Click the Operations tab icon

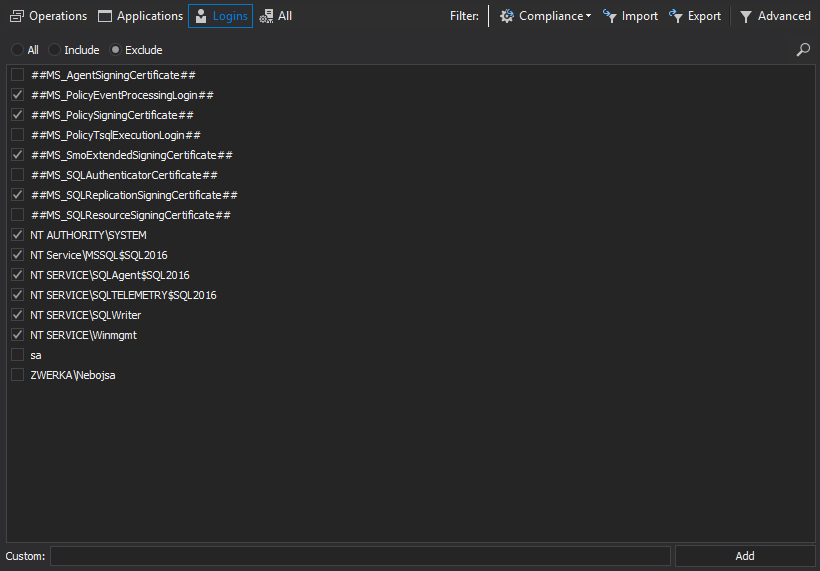click(17, 16)
